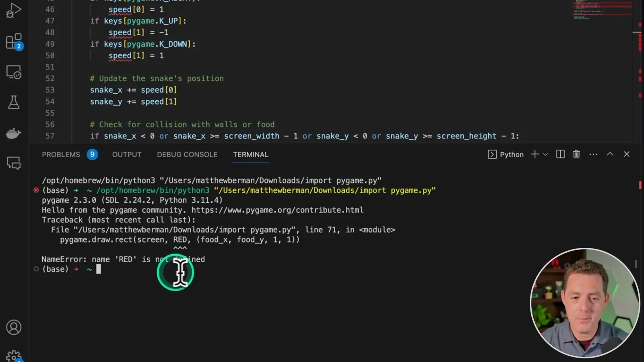Click the terminal prompt input cursor

[99, 269]
